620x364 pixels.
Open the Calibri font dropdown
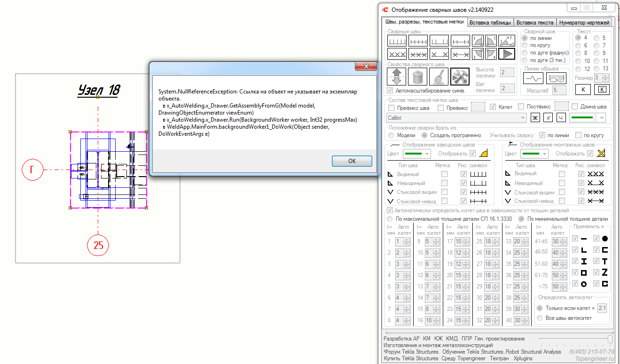point(456,117)
